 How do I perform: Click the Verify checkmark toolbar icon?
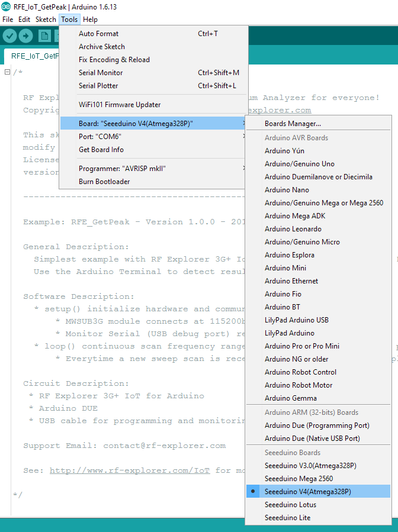click(x=9, y=36)
